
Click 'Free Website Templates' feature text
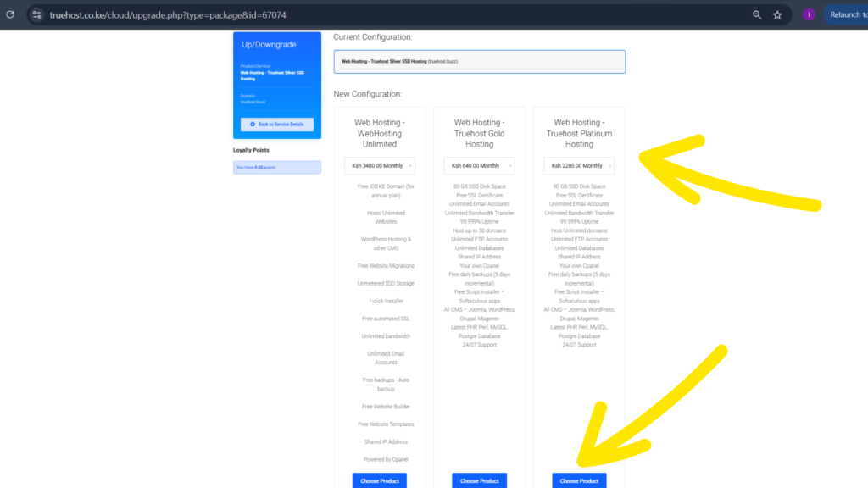coord(386,424)
